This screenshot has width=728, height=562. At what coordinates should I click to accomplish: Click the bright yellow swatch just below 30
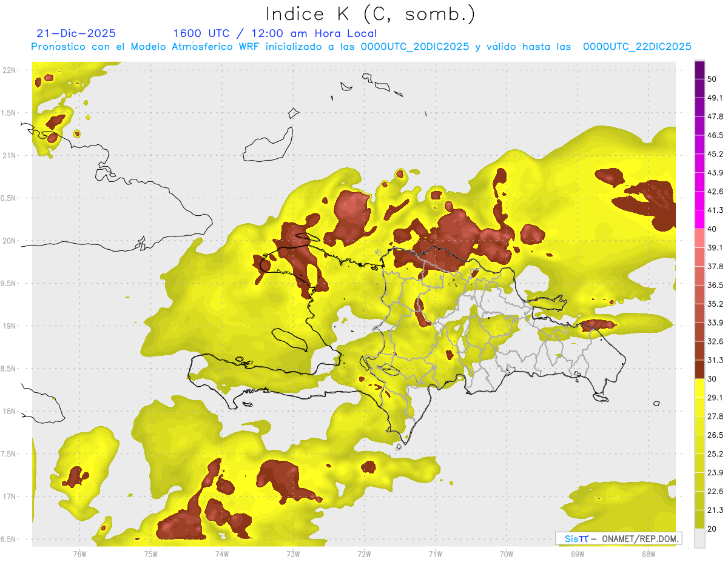tap(699, 388)
